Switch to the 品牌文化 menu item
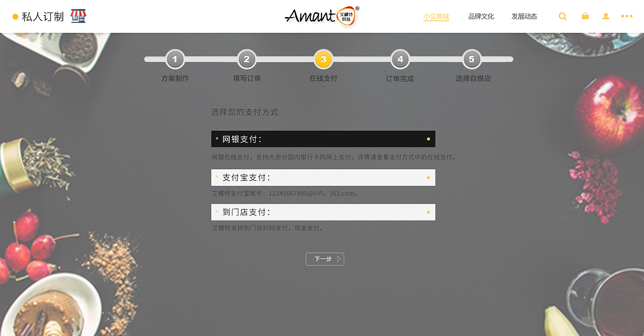The width and height of the screenshot is (644, 336). tap(480, 16)
